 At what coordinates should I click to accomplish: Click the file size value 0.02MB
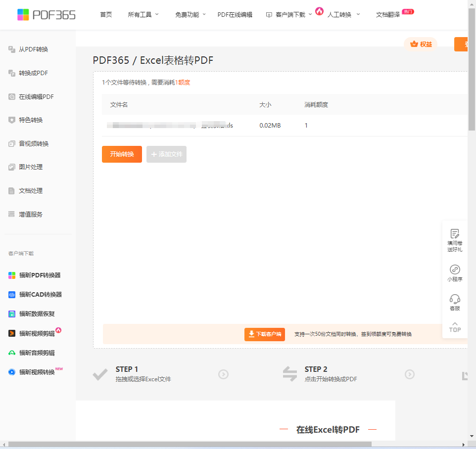tap(270, 125)
